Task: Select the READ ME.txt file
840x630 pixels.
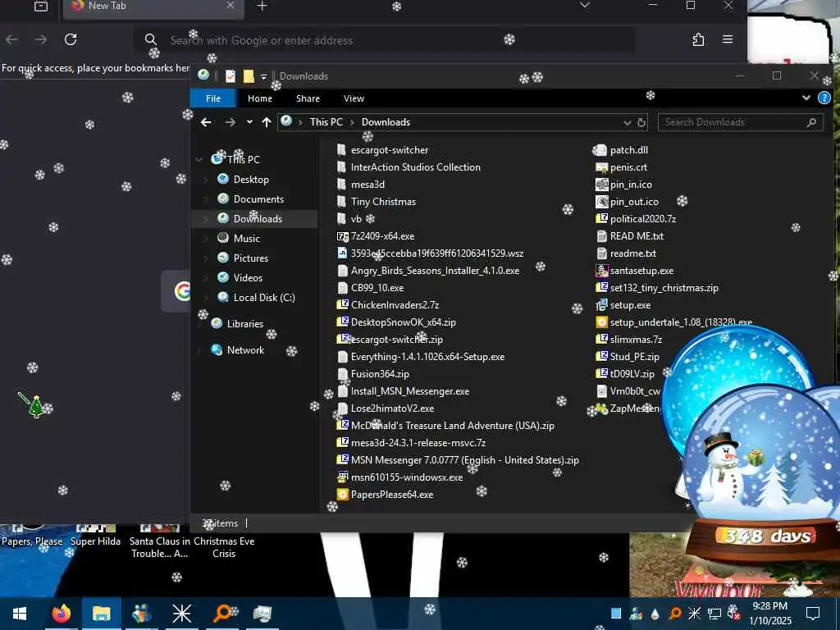Action: tap(629, 235)
